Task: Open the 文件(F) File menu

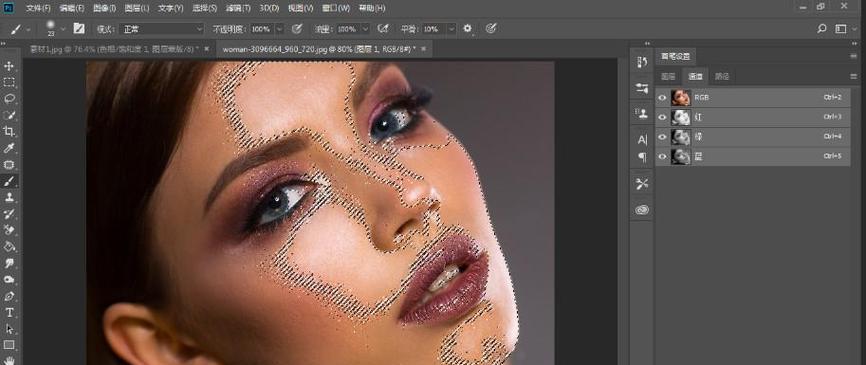Action: coord(38,9)
